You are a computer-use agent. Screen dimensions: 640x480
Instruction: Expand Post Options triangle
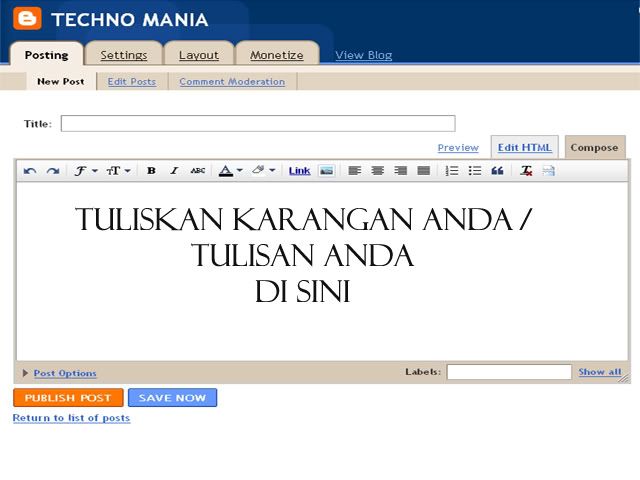[25, 373]
